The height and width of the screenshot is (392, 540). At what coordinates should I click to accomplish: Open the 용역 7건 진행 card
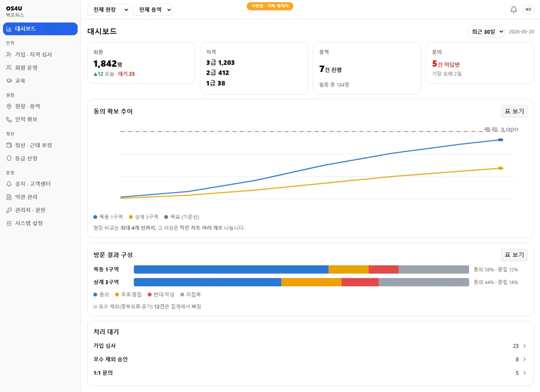pyautogui.click(x=367, y=68)
